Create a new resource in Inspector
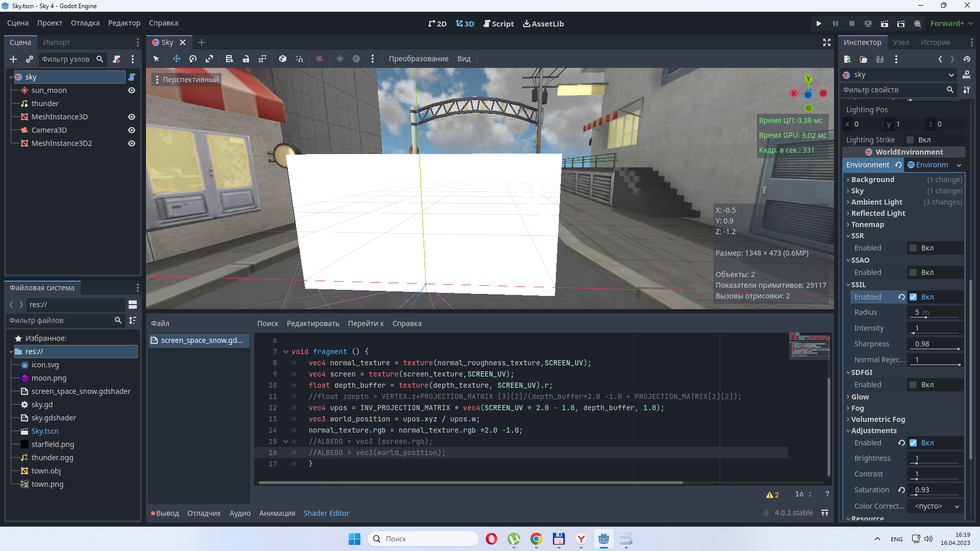Image resolution: width=980 pixels, height=551 pixels. tap(847, 59)
